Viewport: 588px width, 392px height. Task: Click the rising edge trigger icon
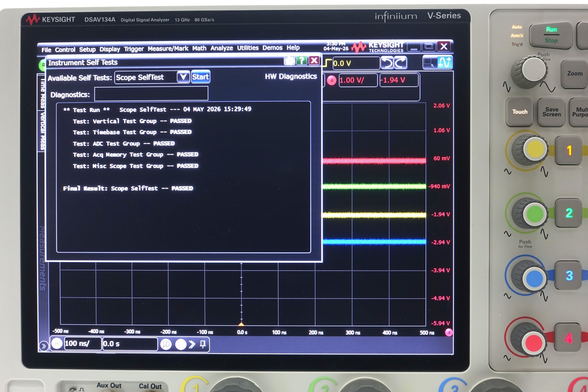tap(327, 63)
